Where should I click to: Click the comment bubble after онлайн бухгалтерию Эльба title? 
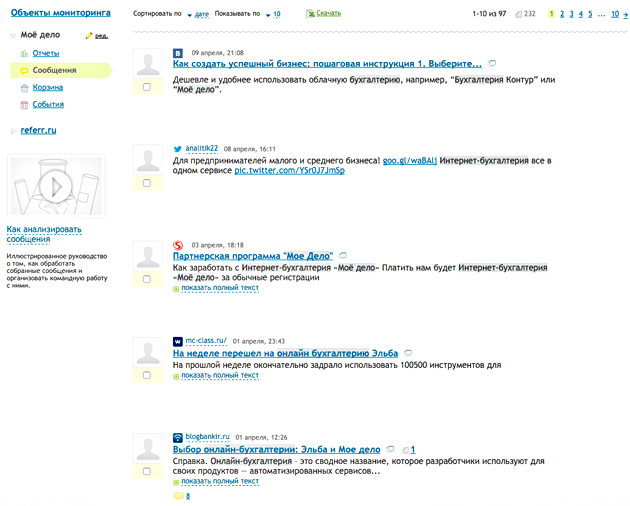408,353
